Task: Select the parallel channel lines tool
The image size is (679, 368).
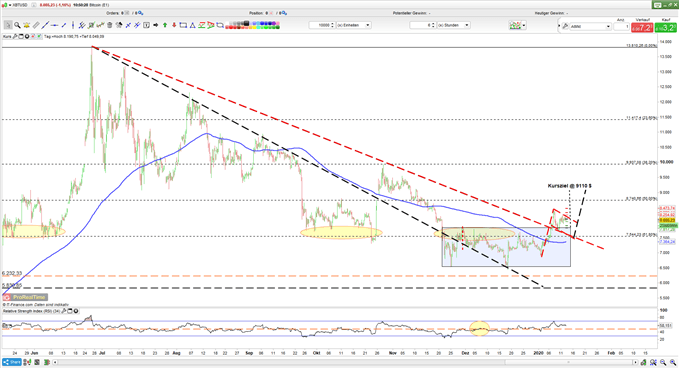Action: pyautogui.click(x=82, y=25)
